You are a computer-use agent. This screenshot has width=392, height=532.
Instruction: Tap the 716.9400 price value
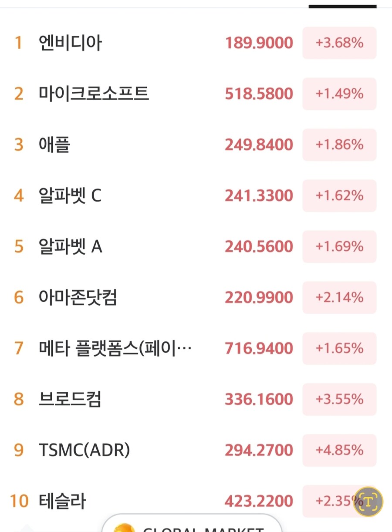point(259,349)
